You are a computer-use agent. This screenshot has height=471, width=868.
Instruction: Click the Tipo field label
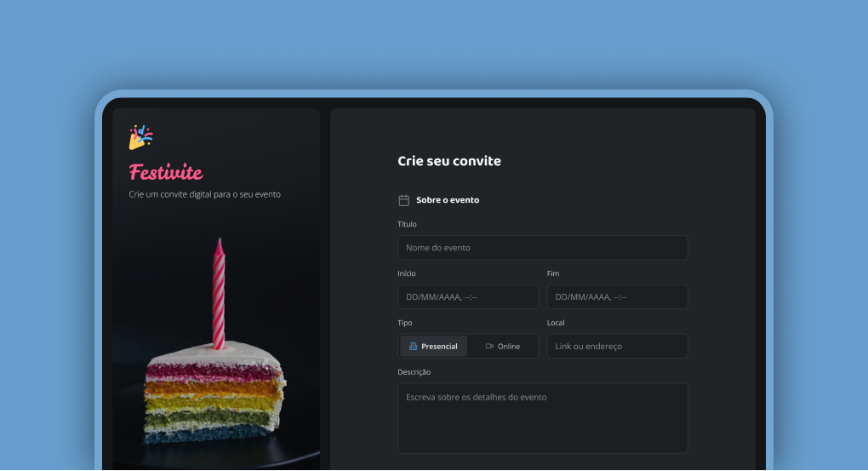pos(405,323)
